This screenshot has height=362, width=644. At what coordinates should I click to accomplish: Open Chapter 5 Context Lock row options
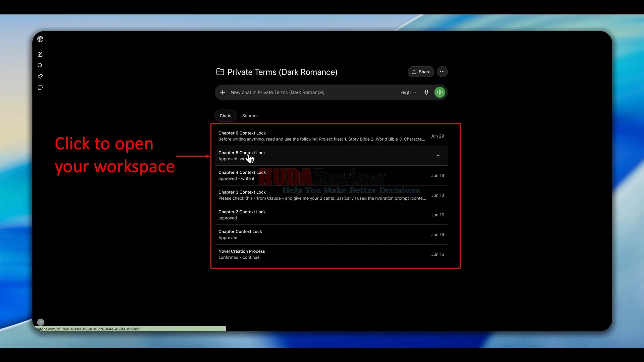point(438,156)
